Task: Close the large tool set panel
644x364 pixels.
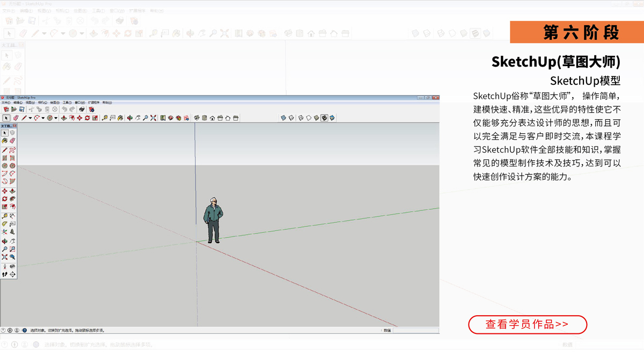Action: [x=14, y=126]
